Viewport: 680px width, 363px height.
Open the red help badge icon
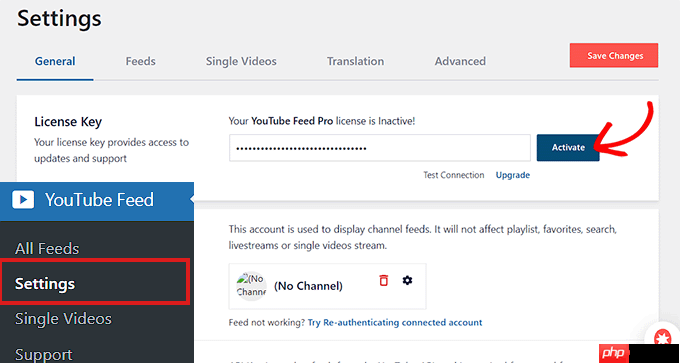[662, 338]
